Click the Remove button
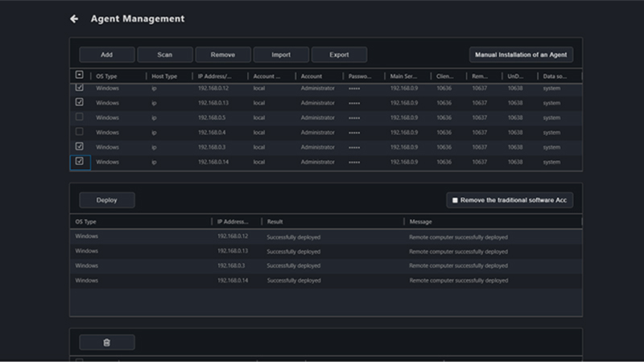 223,55
